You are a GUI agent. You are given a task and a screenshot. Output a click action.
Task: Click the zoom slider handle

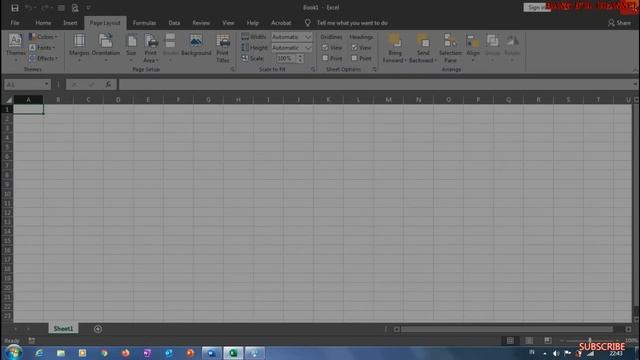[590, 340]
